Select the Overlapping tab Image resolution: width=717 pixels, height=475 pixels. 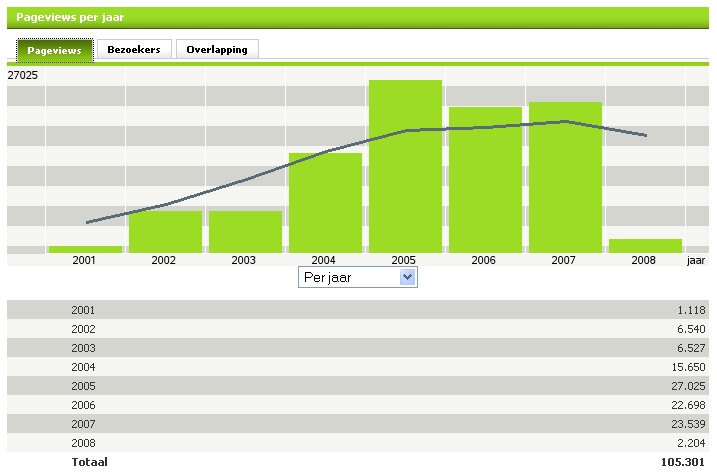coord(217,50)
